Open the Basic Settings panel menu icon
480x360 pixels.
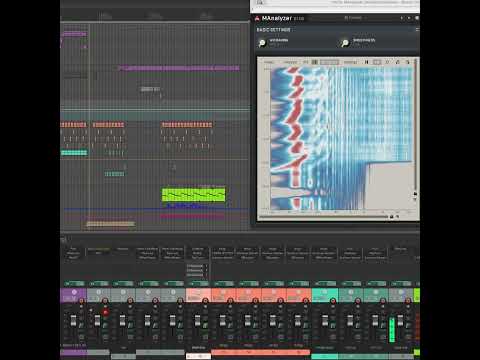point(417,30)
